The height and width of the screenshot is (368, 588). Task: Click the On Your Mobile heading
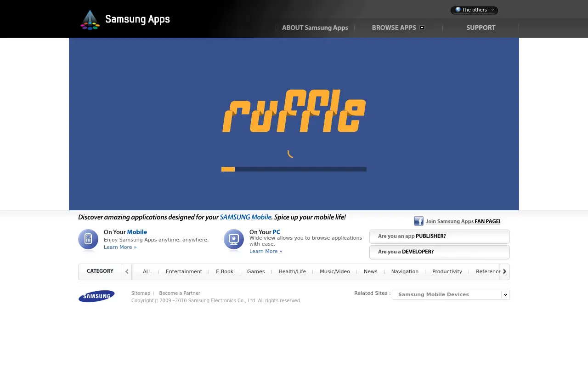coord(125,232)
